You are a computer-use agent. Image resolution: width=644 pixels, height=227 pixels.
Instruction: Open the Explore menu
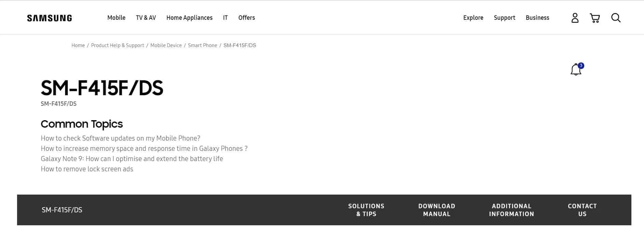(x=473, y=18)
